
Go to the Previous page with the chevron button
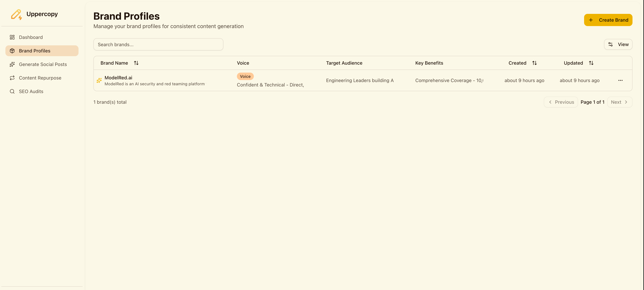561,102
